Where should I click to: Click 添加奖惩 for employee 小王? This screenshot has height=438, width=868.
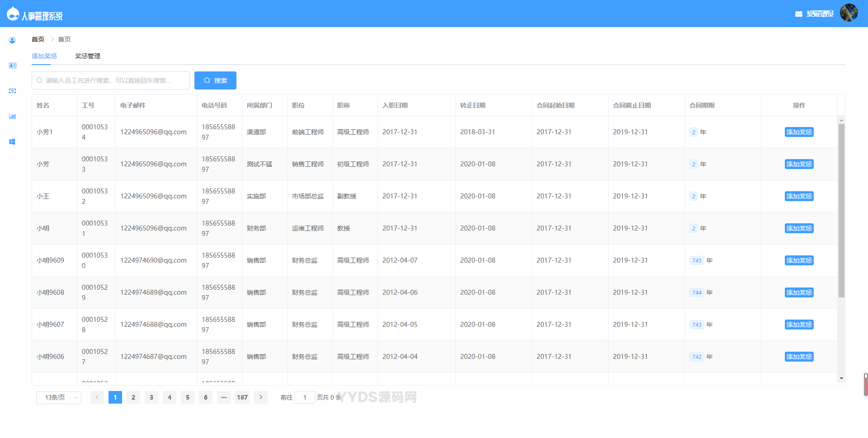[799, 196]
